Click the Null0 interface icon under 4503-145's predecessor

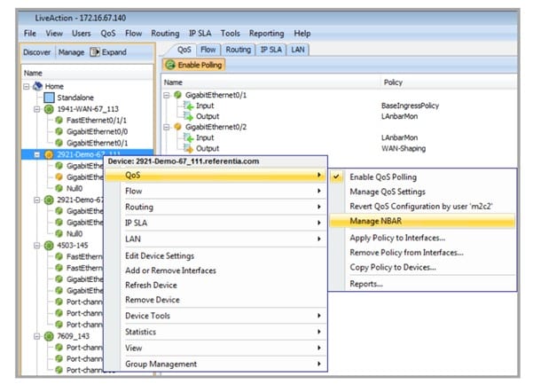[x=59, y=233]
